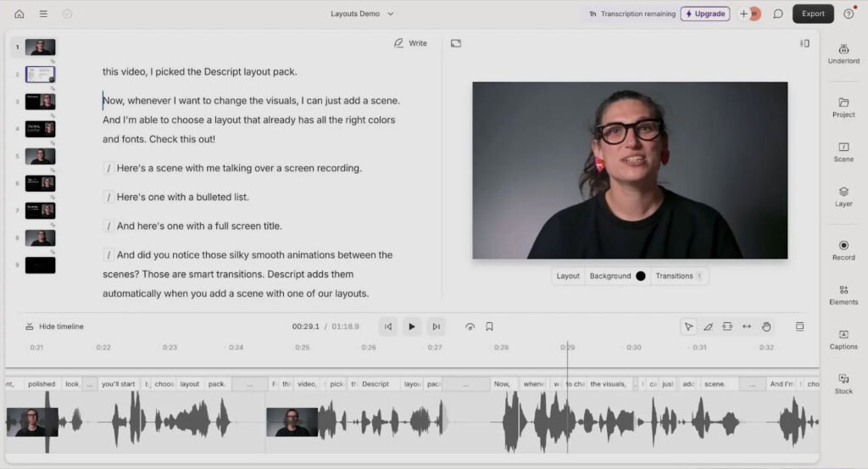Screen dimensions: 868x469
Task: Open the help question mark icon
Action: coord(849,14)
